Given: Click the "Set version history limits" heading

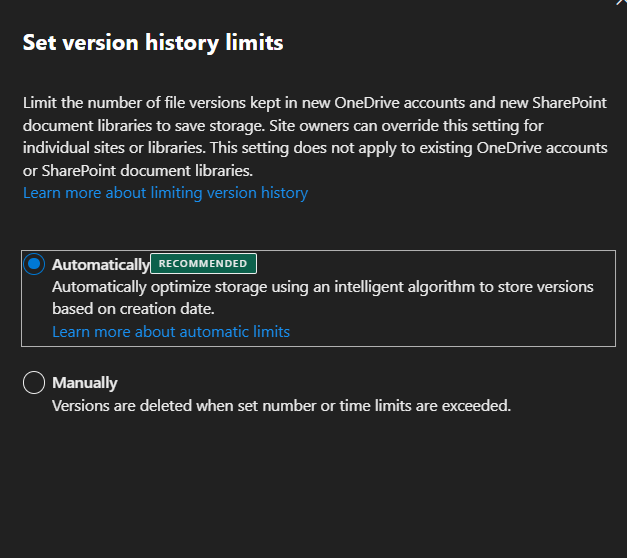Looking at the screenshot, I should (153, 43).
